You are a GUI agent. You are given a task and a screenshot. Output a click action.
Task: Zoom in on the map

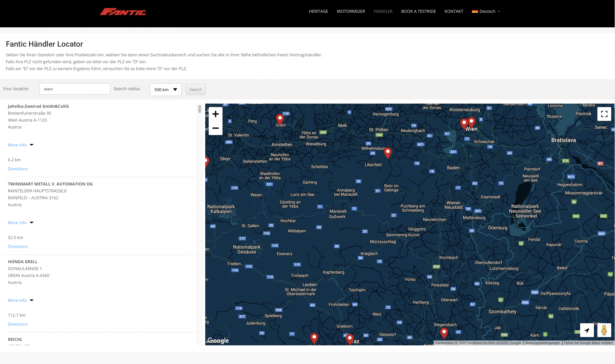[215, 114]
